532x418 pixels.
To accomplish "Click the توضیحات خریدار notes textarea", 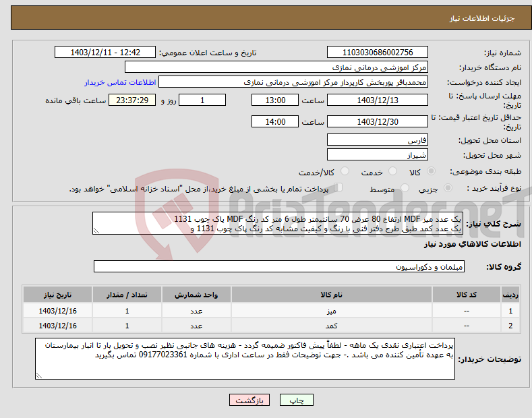I will (x=245, y=359).
